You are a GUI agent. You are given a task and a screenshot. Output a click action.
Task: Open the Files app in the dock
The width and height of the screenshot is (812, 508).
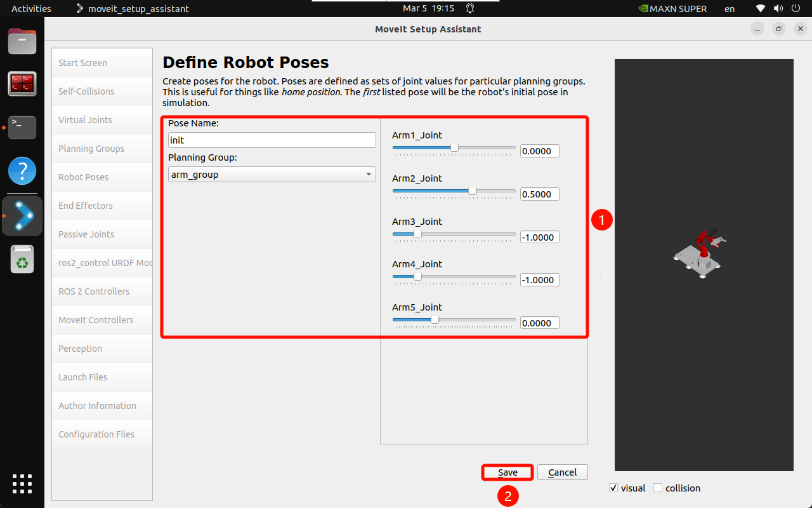22,41
